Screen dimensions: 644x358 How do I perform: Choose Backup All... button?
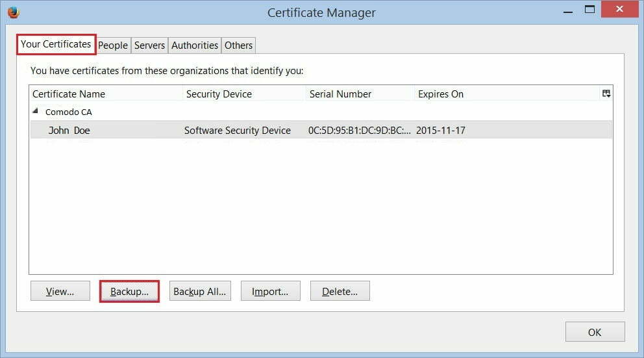pos(199,292)
